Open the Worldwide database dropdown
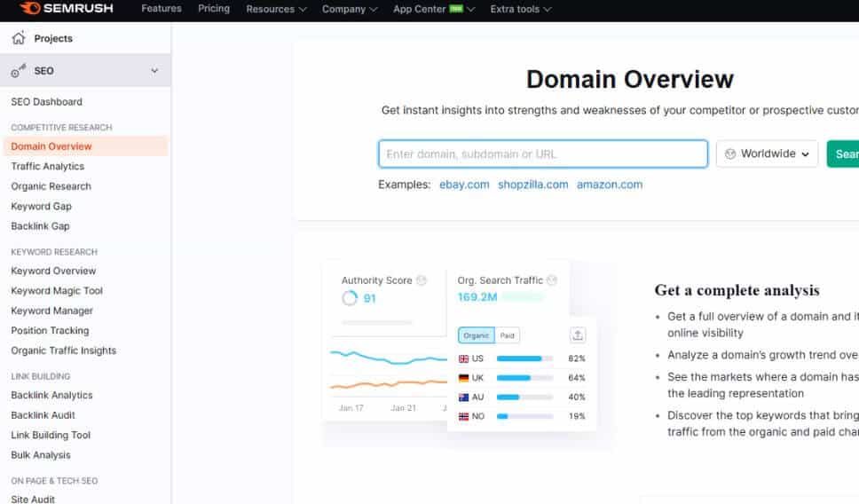859x504 pixels. pos(767,154)
